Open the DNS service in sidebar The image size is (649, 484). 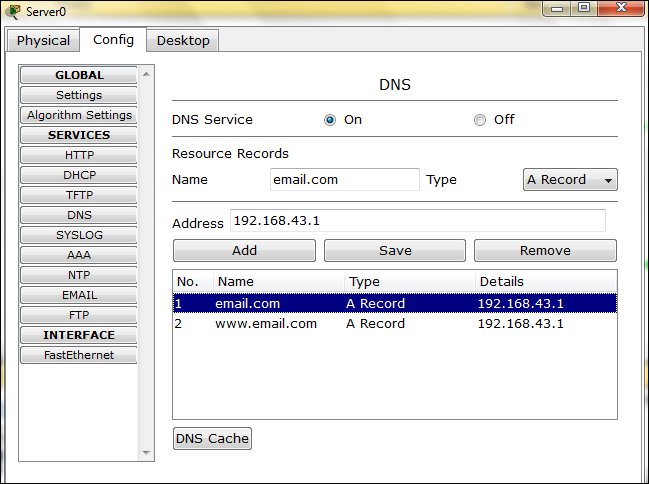(79, 215)
